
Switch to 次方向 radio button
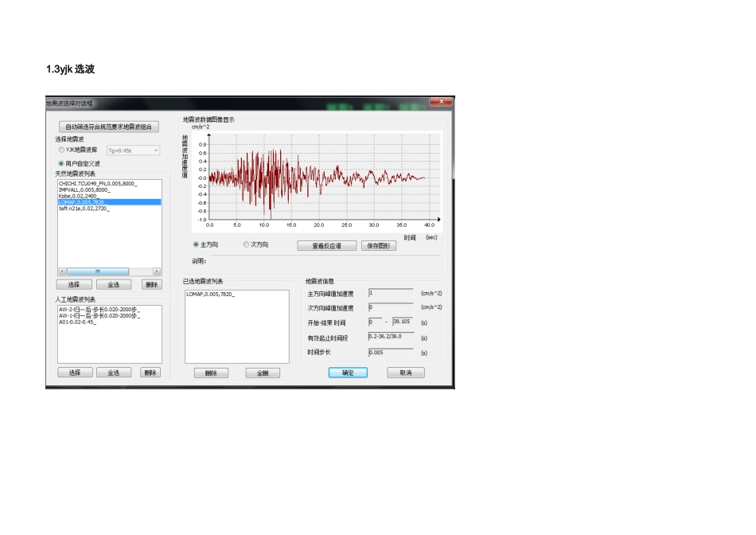[x=247, y=245]
